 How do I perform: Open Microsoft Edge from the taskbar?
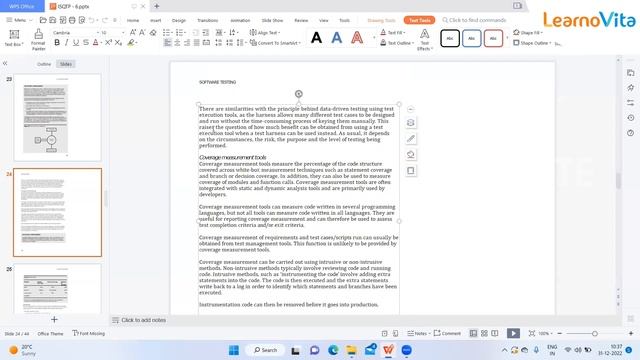(x=333, y=350)
